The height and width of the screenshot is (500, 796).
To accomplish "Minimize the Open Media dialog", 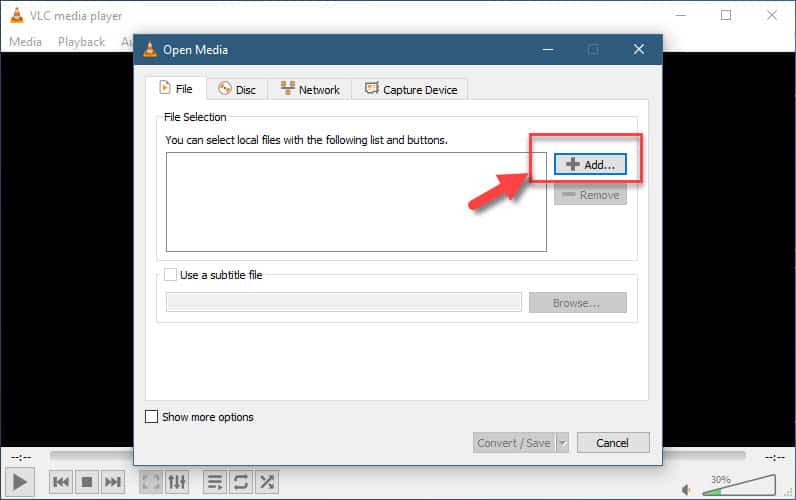I will point(548,49).
